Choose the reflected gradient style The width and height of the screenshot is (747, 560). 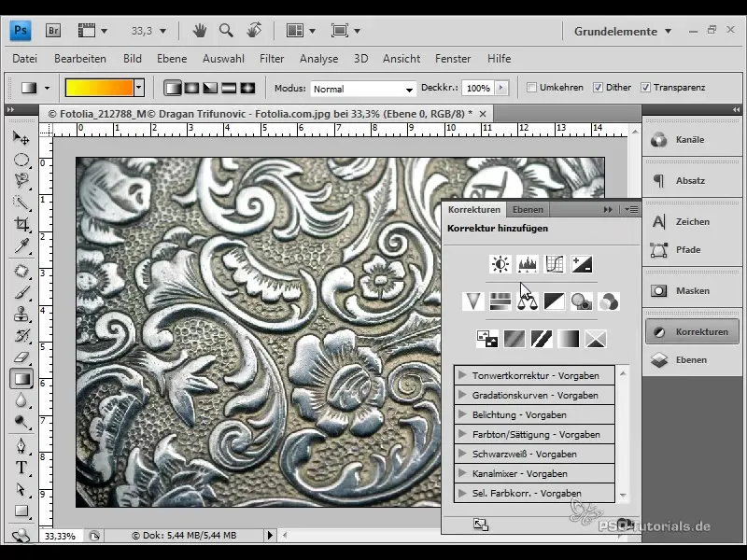click(x=229, y=88)
